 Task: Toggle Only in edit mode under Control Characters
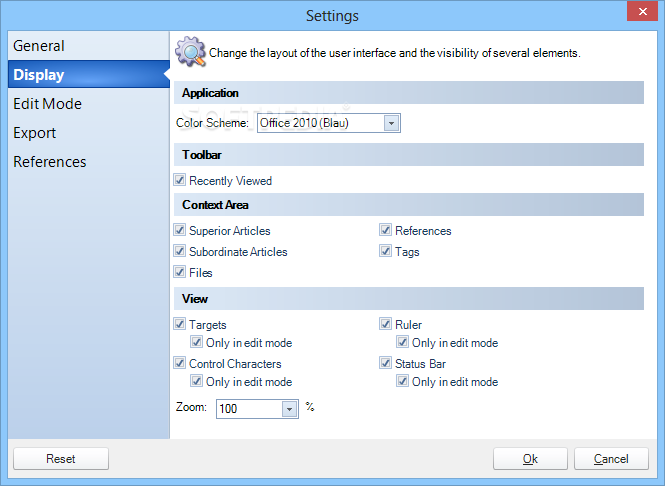[196, 381]
